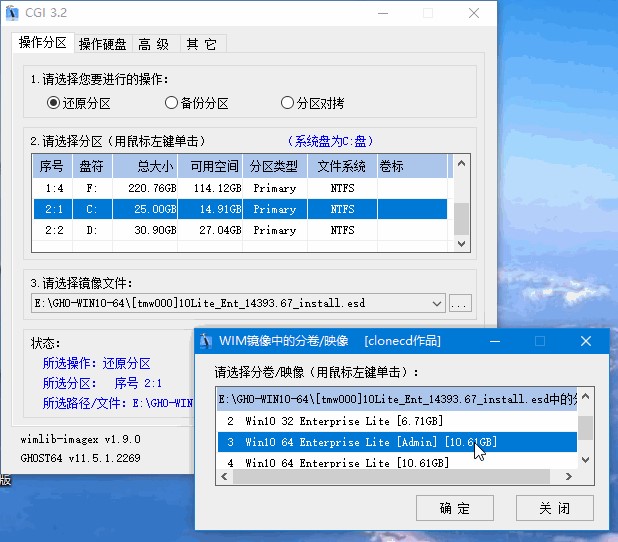The image size is (618, 542).
Task: Select partition row C: 25.00GB
Action: (240, 209)
